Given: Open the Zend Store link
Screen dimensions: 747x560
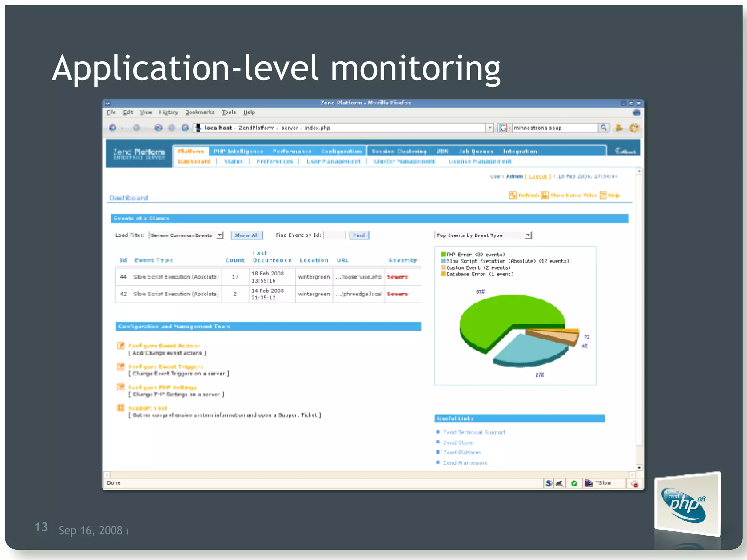Looking at the screenshot, I should coord(458,443).
